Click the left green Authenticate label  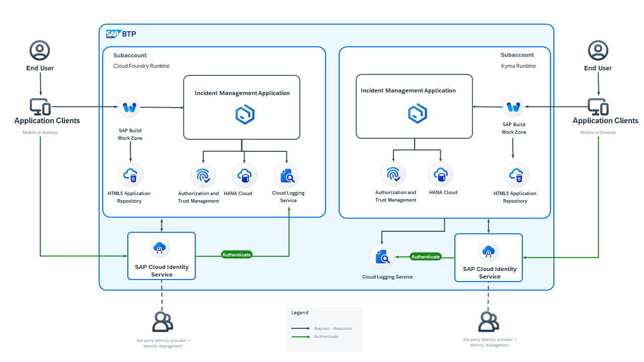pyautogui.click(x=236, y=255)
